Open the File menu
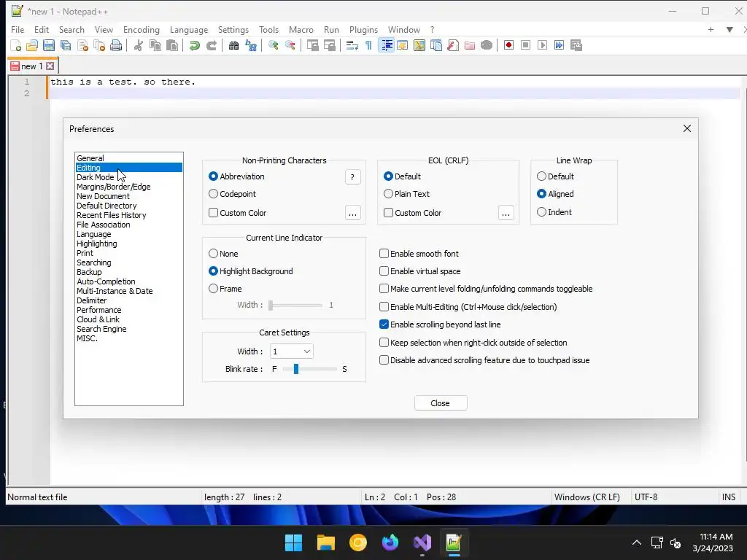This screenshot has width=747, height=560. (x=18, y=29)
